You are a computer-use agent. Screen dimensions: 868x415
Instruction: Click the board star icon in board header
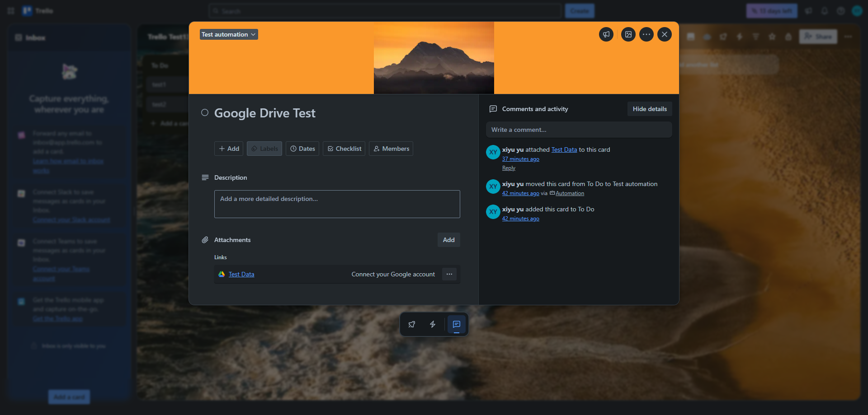[x=772, y=37]
